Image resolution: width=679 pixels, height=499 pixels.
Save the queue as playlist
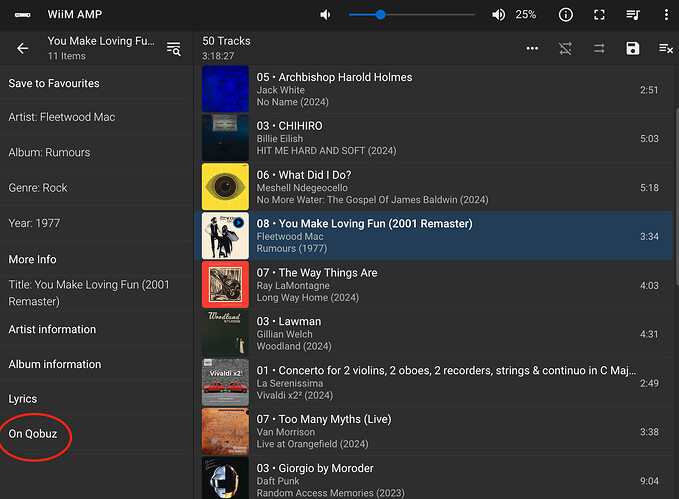(x=633, y=48)
